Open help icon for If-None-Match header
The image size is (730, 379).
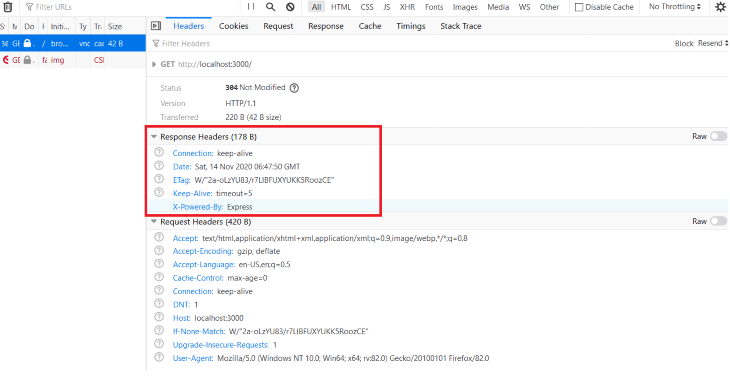[159, 331]
